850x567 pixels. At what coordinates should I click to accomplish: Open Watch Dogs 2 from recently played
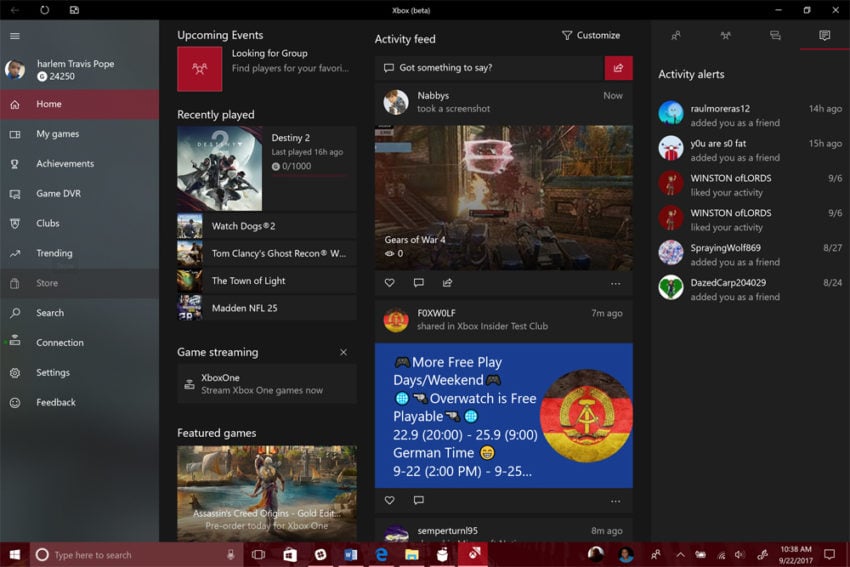point(267,226)
